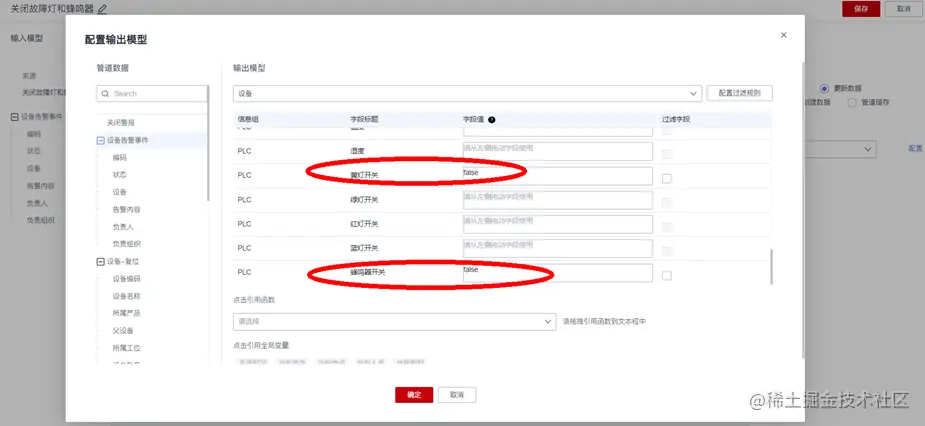Viewport: 925px width, 426px height.
Task: Click the 蓝灯开关 field title cell
Action: tap(365, 248)
